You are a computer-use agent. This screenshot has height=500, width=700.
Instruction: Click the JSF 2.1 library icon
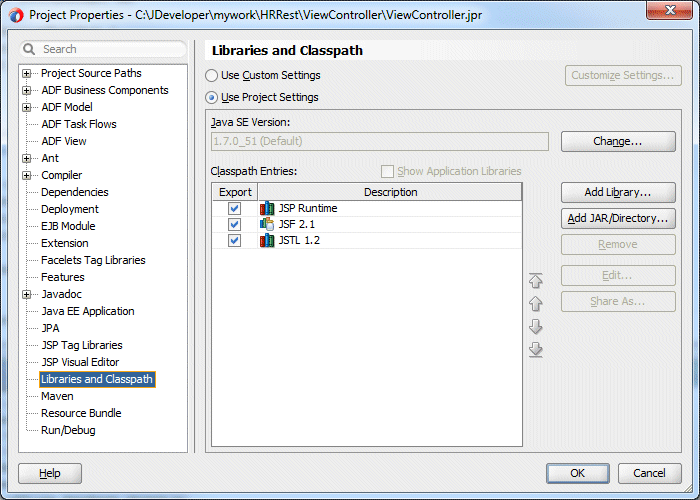[x=267, y=224]
